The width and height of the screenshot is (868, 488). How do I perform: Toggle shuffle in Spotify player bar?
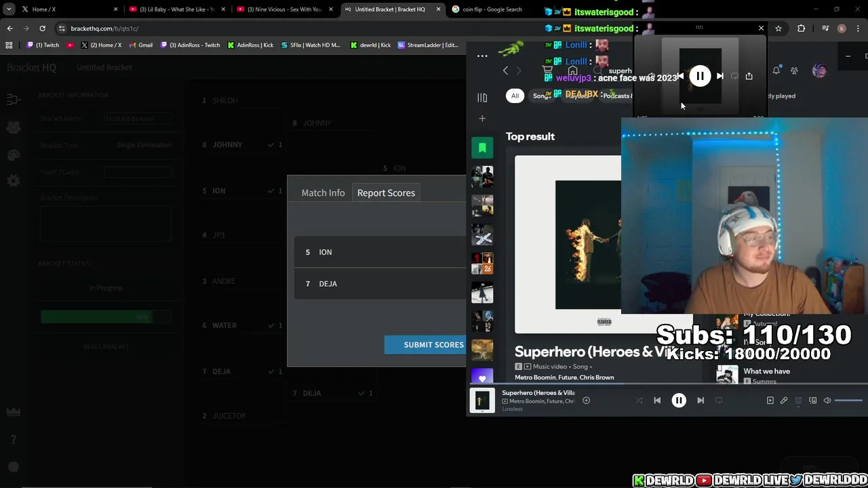[639, 401]
